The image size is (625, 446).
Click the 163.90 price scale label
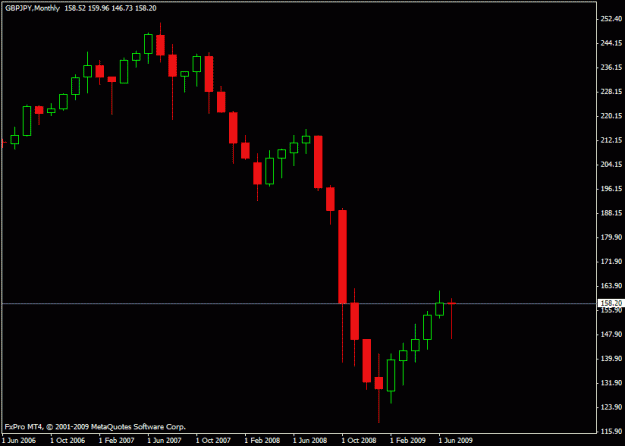(611, 286)
